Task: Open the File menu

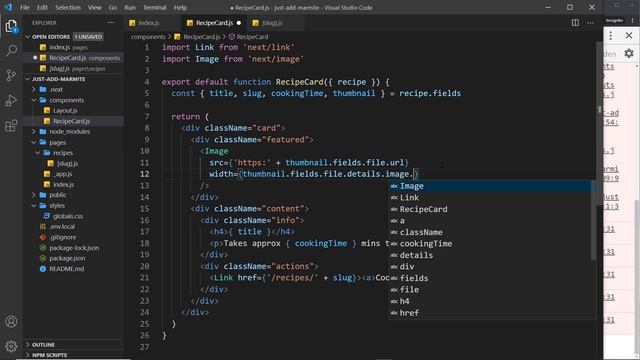Action: [x=25, y=7]
